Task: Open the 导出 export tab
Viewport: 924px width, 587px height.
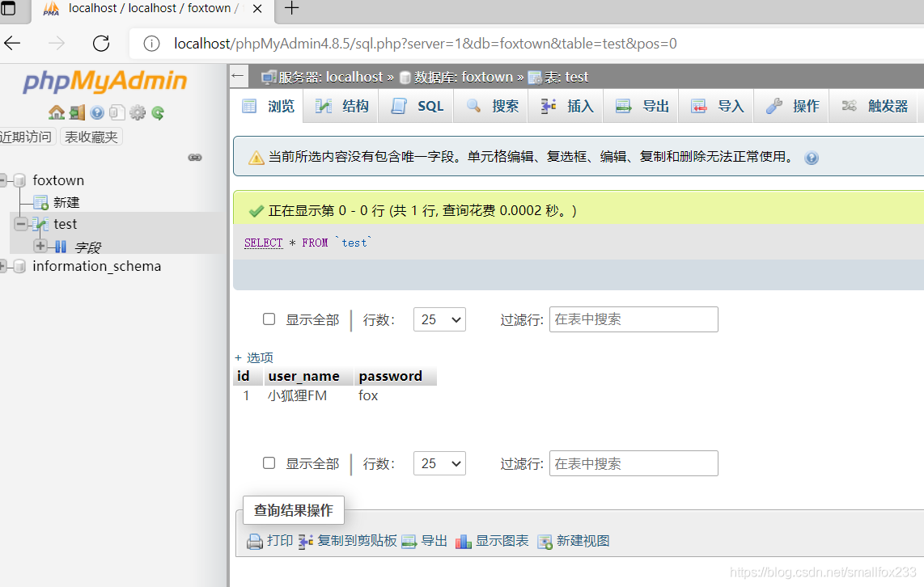Action: (642, 106)
